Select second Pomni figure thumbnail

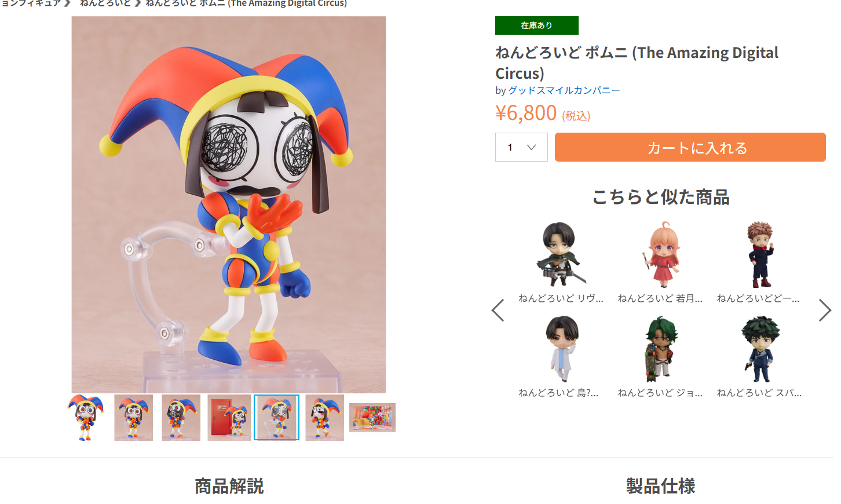click(133, 418)
